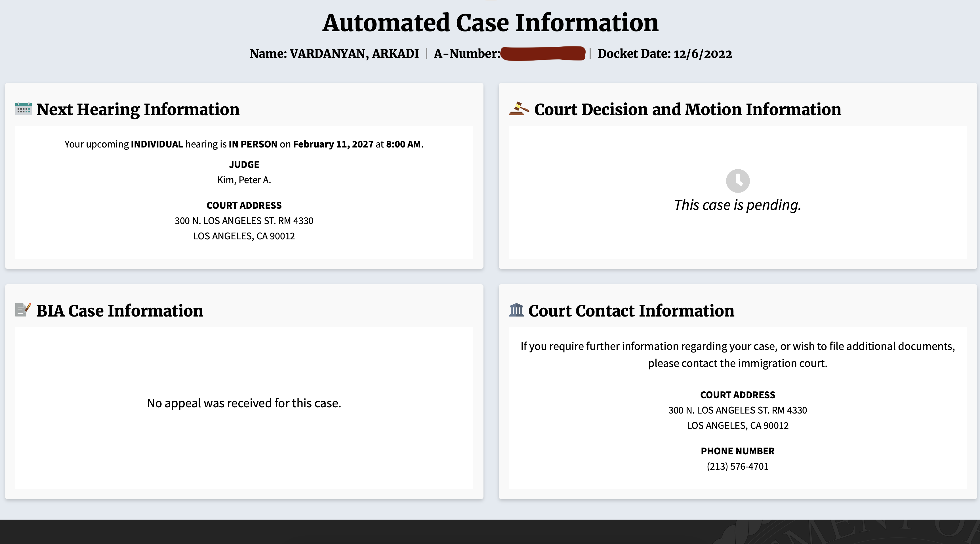Click the name VARDANYAN, ARKADI
980x544 pixels.
(x=354, y=54)
